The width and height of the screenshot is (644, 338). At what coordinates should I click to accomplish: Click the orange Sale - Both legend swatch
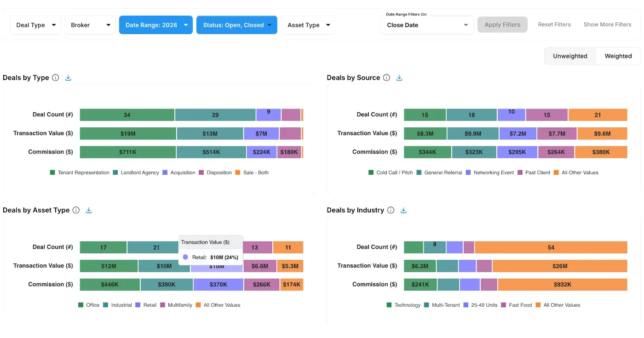coord(238,173)
